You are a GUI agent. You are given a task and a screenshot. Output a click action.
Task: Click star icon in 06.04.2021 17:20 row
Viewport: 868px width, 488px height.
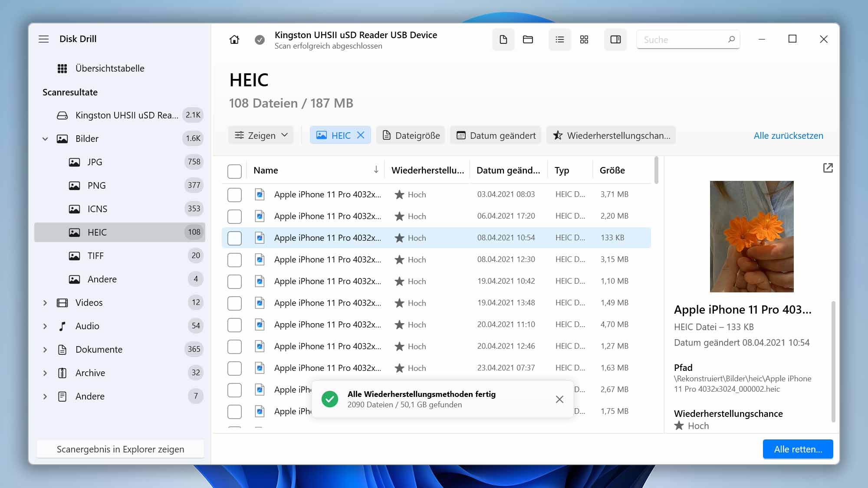point(399,216)
